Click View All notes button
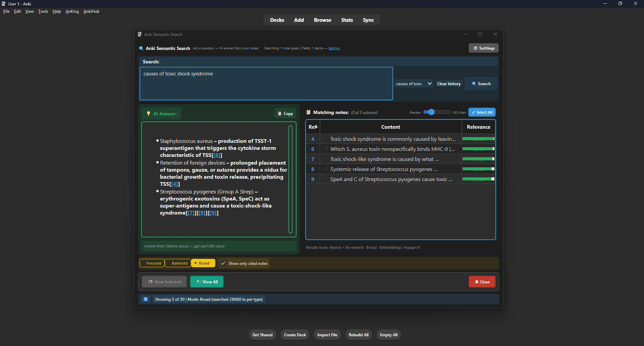The height and width of the screenshot is (346, 644). tap(207, 282)
